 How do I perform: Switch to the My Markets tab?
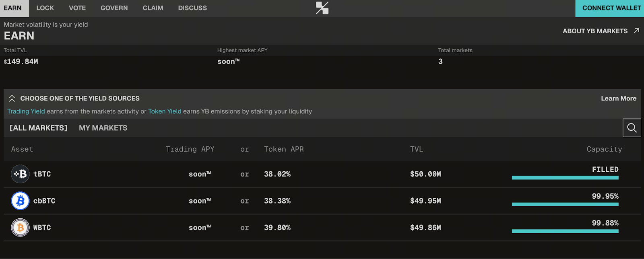tap(103, 128)
